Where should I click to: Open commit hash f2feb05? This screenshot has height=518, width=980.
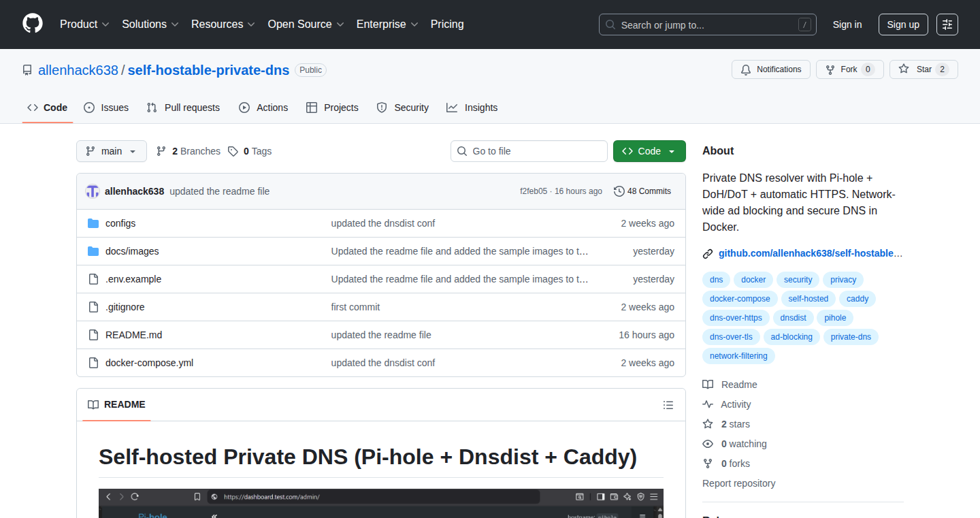(534, 191)
